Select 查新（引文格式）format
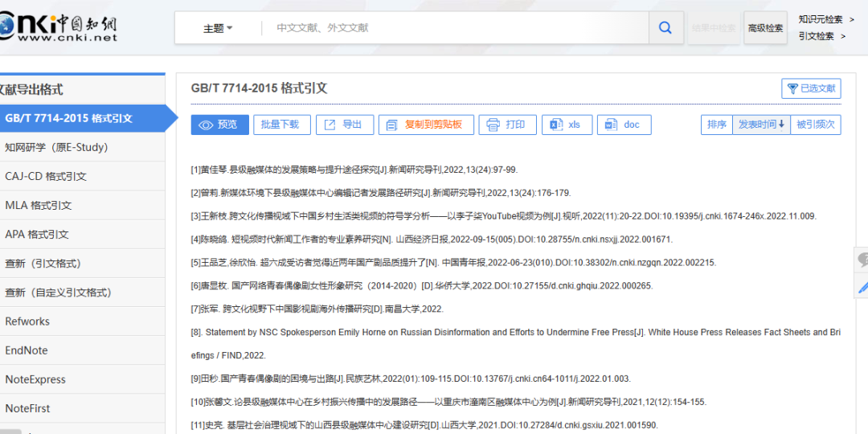This screenshot has width=868, height=434. [83, 264]
